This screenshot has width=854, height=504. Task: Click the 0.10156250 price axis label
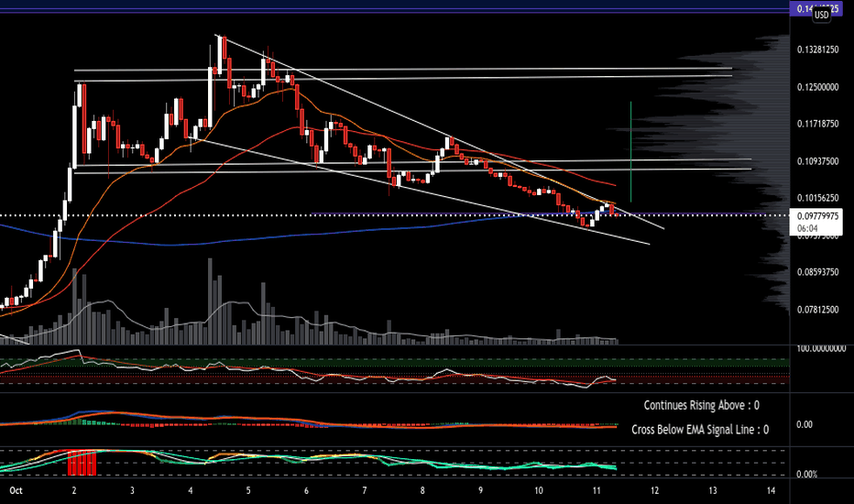pyautogui.click(x=817, y=198)
